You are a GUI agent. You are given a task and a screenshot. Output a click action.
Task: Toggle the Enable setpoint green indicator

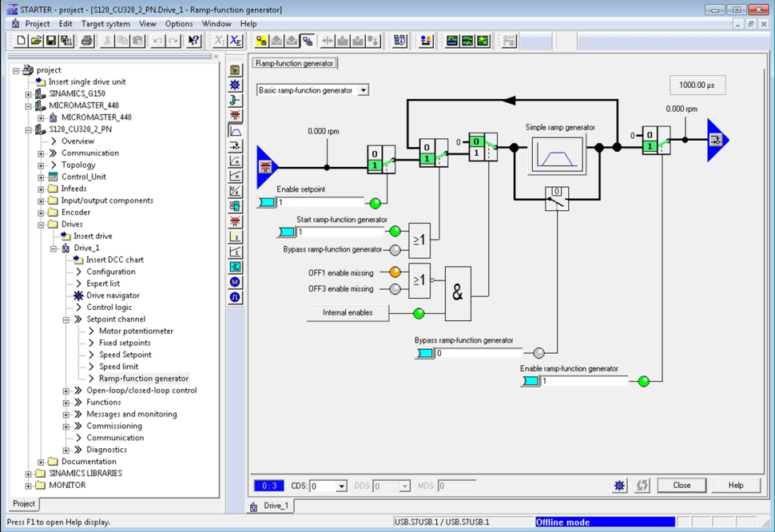(375, 203)
